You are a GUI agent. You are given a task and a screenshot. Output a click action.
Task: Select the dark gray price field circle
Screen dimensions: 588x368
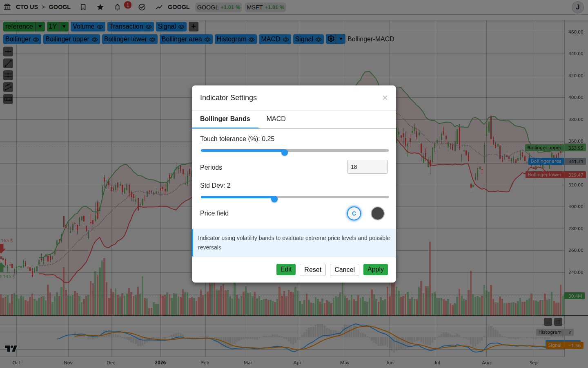point(378,213)
